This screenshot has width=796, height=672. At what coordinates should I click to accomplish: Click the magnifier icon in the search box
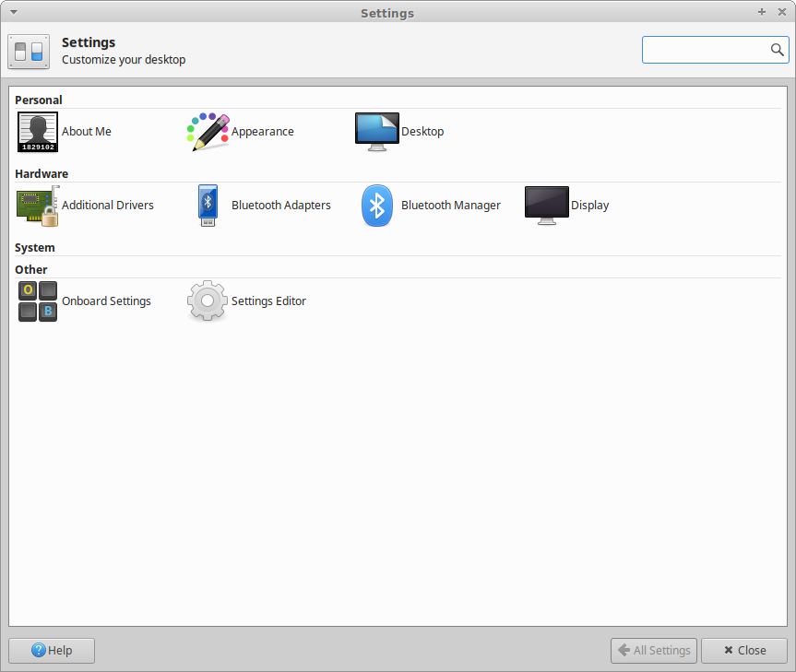[778, 50]
